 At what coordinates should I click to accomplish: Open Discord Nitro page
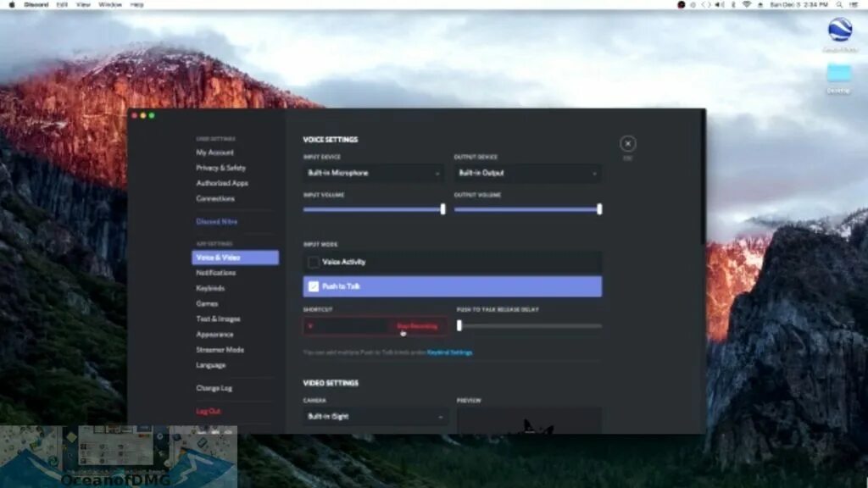(216, 221)
